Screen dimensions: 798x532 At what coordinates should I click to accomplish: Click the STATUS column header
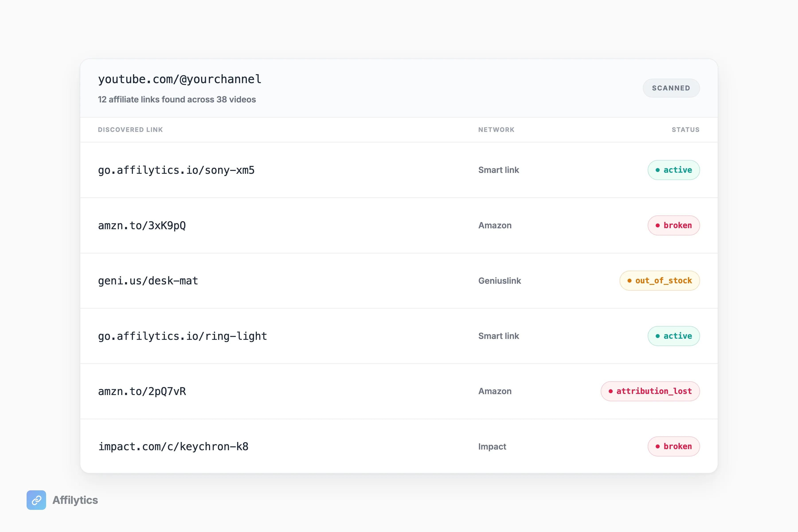coord(685,130)
